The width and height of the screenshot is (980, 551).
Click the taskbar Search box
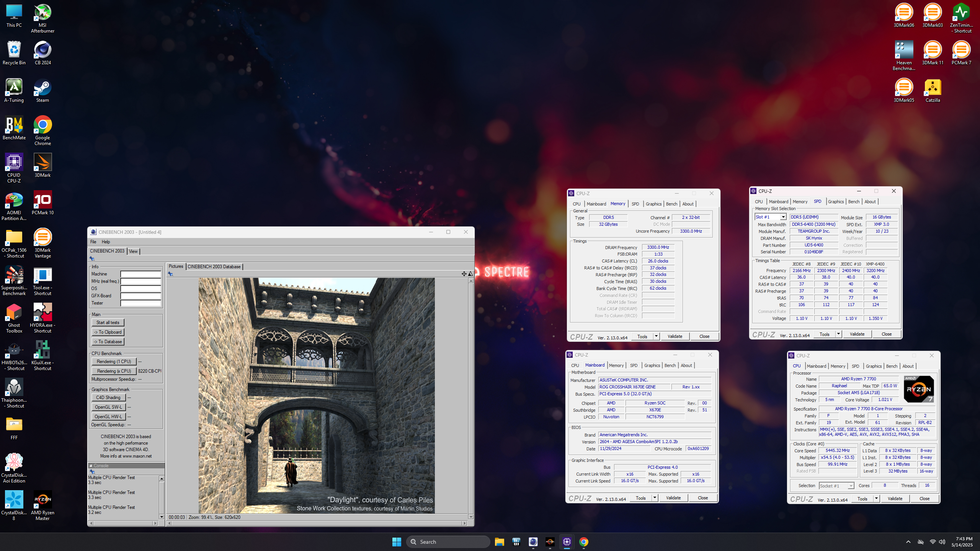448,542
